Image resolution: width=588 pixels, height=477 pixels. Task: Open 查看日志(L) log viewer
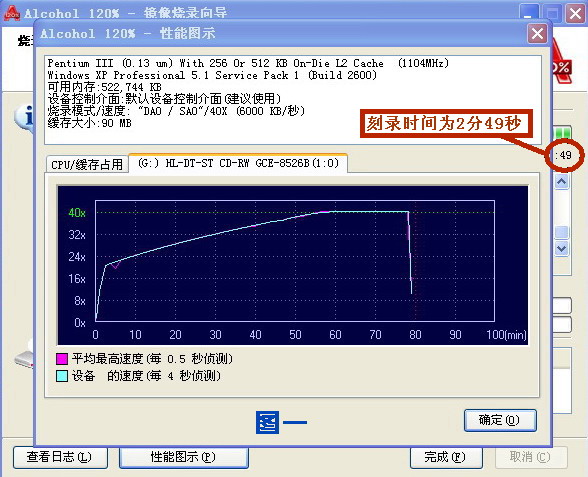pos(60,457)
